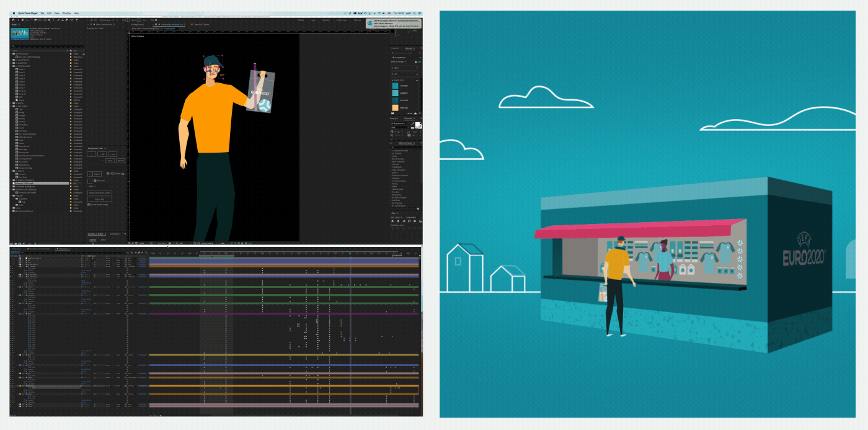The height and width of the screenshot is (430, 868).
Task: Switch Libraries panel to list view icon
Action: pos(420,62)
